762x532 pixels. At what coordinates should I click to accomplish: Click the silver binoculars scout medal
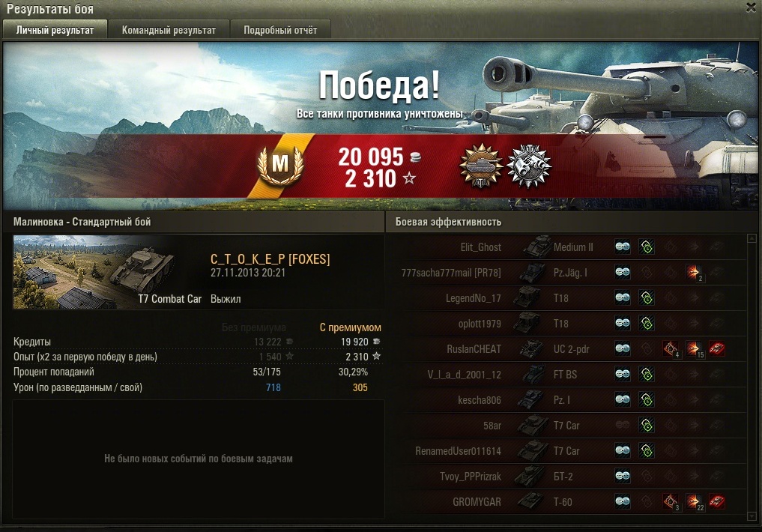(x=529, y=166)
